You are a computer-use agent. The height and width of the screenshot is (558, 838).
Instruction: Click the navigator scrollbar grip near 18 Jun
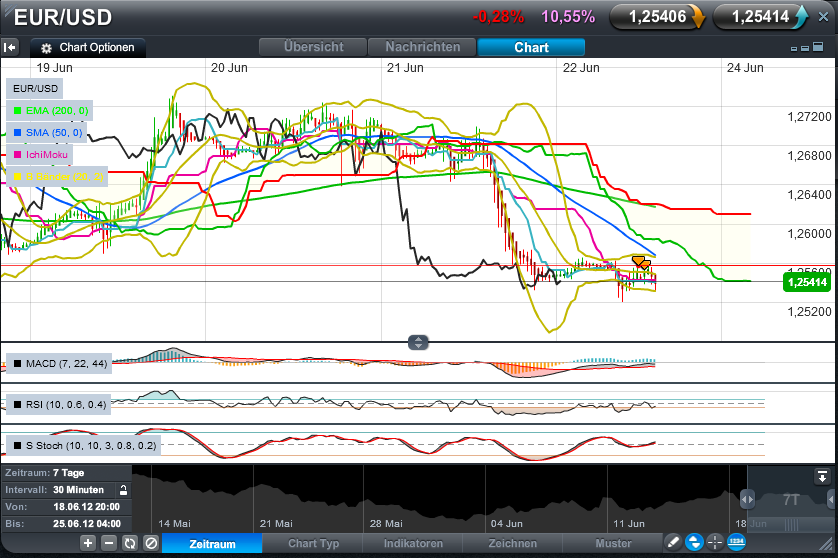click(792, 524)
